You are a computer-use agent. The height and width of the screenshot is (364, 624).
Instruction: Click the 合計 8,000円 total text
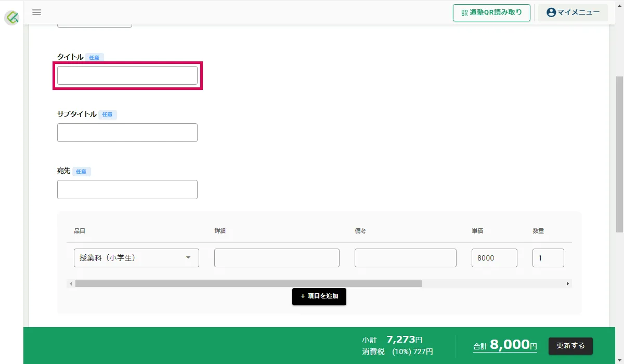[x=505, y=345]
